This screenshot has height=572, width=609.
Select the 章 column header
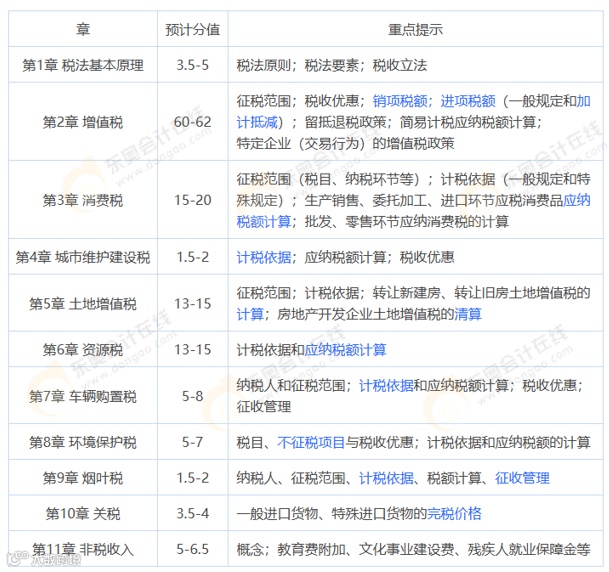pos(83,29)
